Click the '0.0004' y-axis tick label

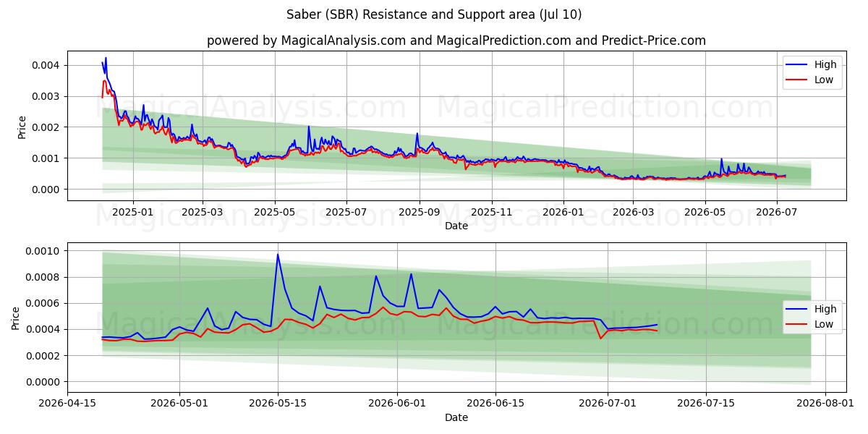pyautogui.click(x=45, y=330)
